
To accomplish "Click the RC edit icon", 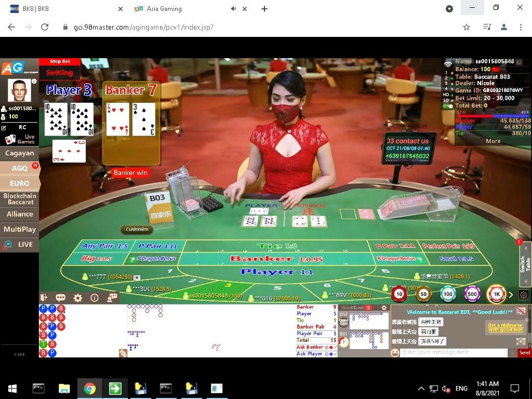I will 4,128.
